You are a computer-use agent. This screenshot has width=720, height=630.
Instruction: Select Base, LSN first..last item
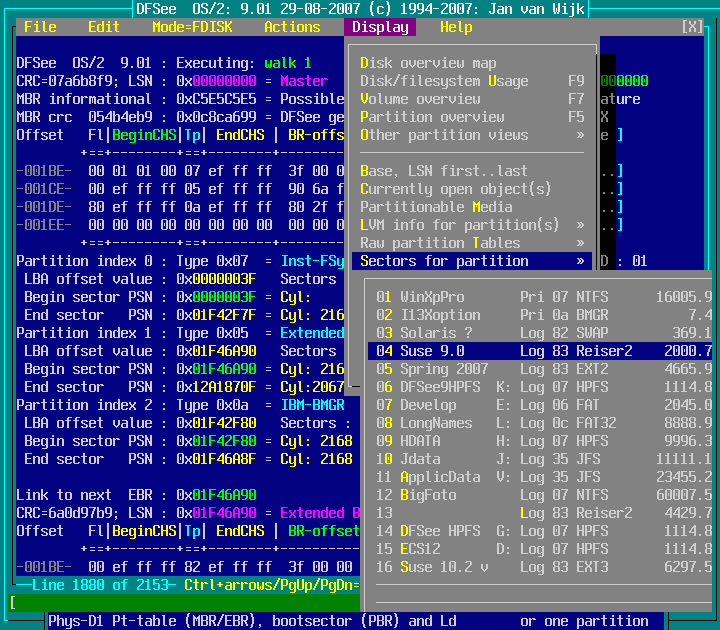[x=444, y=171]
